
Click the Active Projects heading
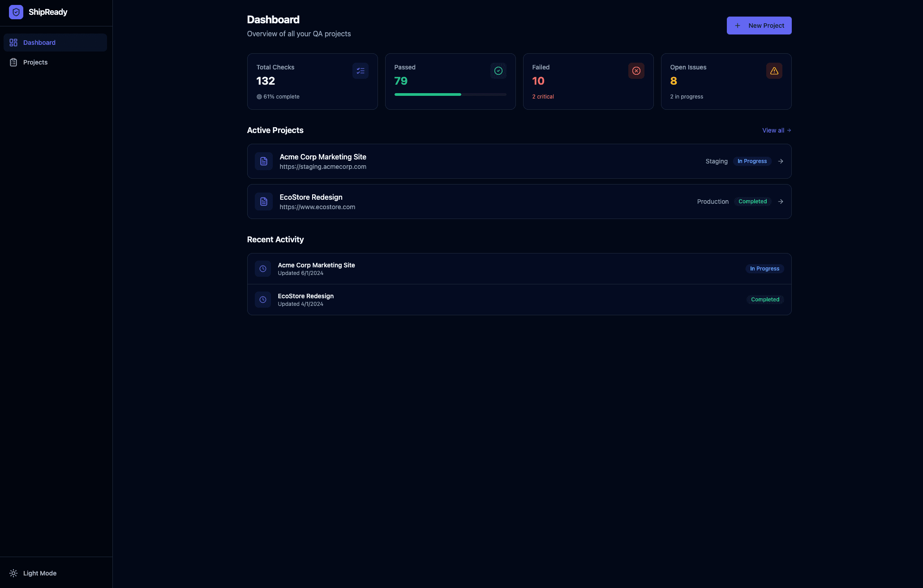(275, 130)
